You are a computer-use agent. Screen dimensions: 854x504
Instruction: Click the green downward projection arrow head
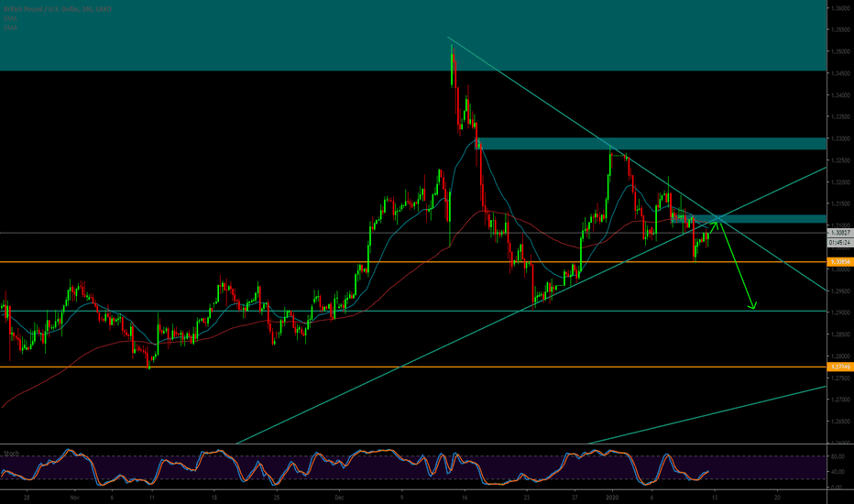[752, 306]
